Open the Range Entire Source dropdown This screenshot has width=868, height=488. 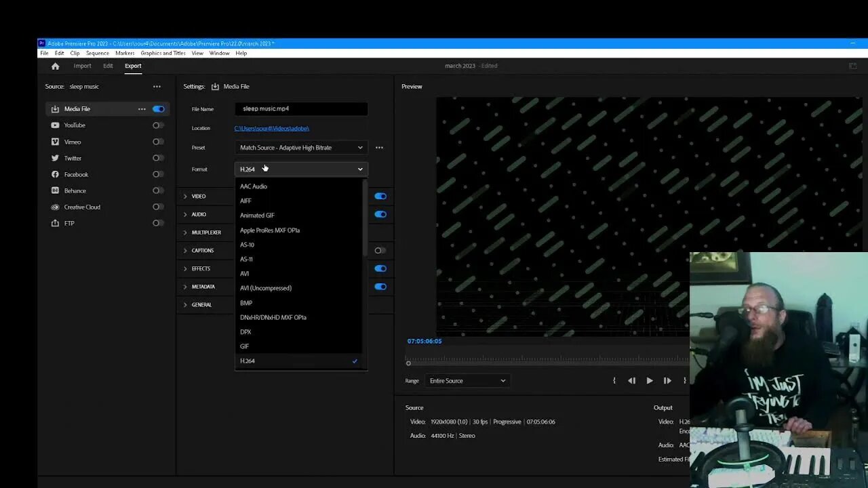point(467,381)
